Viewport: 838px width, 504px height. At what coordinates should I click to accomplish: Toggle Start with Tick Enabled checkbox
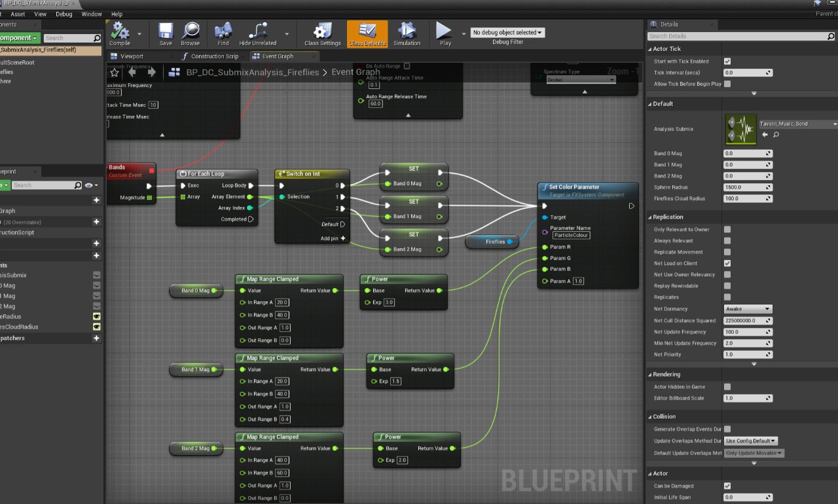point(727,62)
